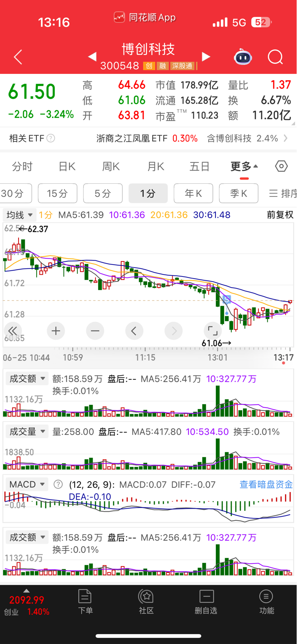The image size is (297, 644).
Task: Select the 年K period
Action: click(193, 193)
